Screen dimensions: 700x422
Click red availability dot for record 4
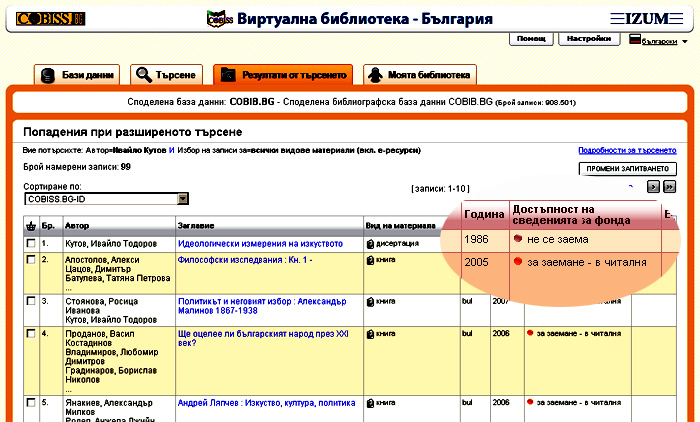(x=530, y=333)
